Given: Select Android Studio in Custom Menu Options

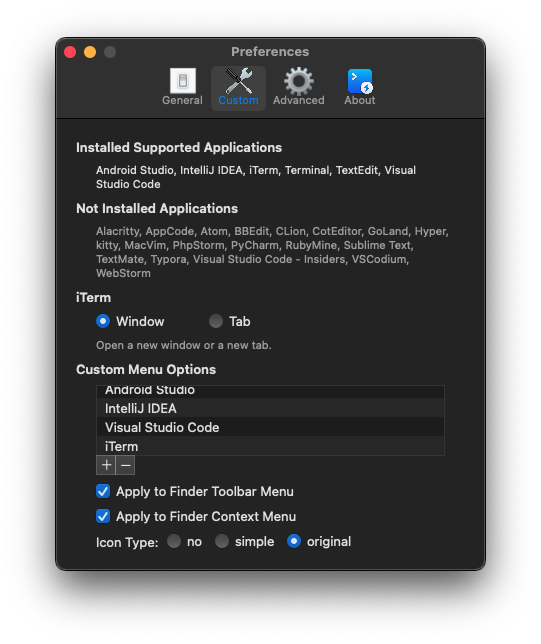Looking at the screenshot, I should click(270, 391).
